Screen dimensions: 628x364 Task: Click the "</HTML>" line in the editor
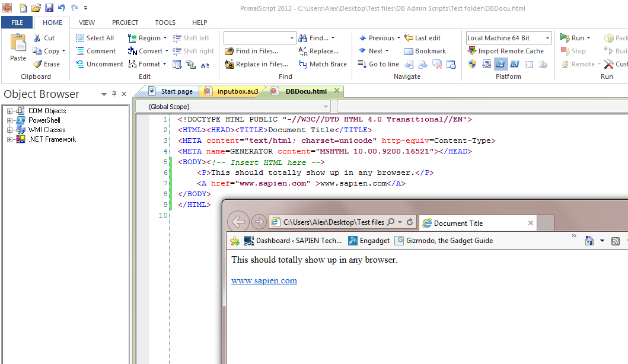[195, 205]
